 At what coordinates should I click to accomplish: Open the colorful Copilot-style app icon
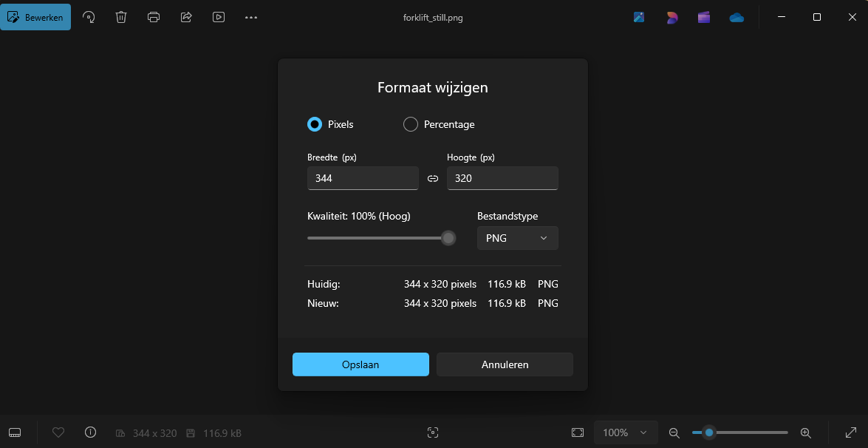coord(671,17)
